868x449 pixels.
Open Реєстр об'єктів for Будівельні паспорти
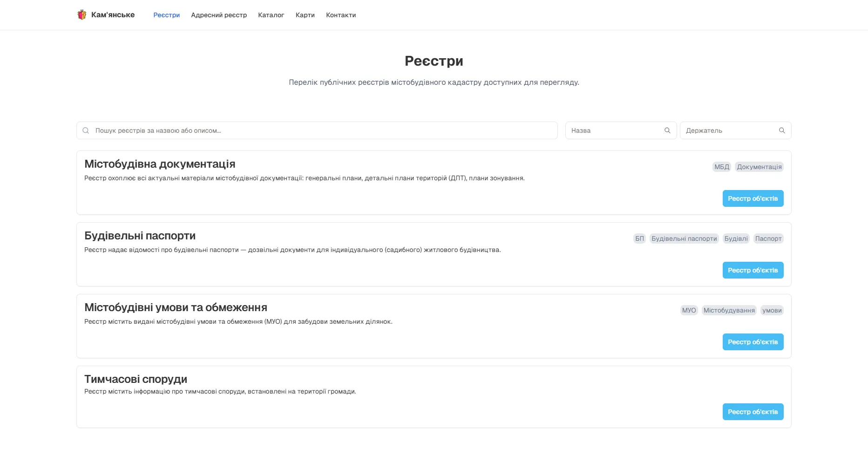pos(753,270)
